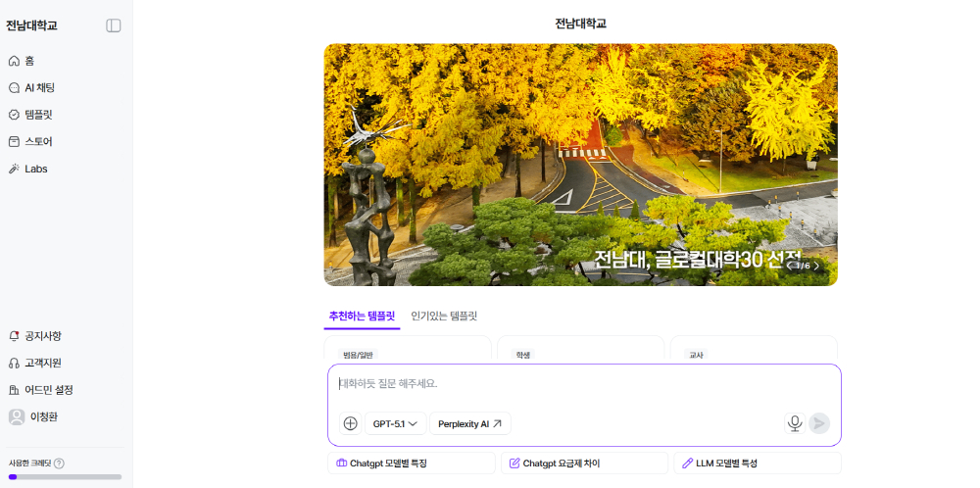Open 어드민 설정 settings

[x=48, y=390]
